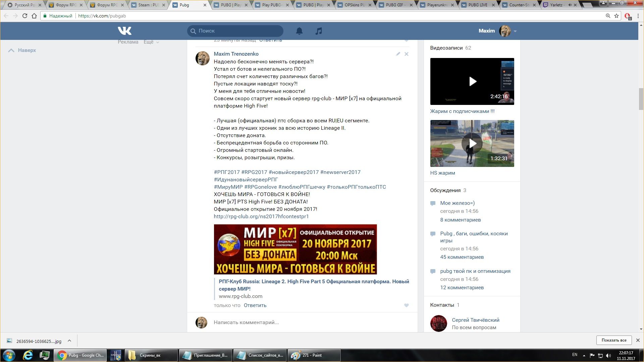
Task: Switch to the PUBG LIVE browser tab
Action: 478,5
